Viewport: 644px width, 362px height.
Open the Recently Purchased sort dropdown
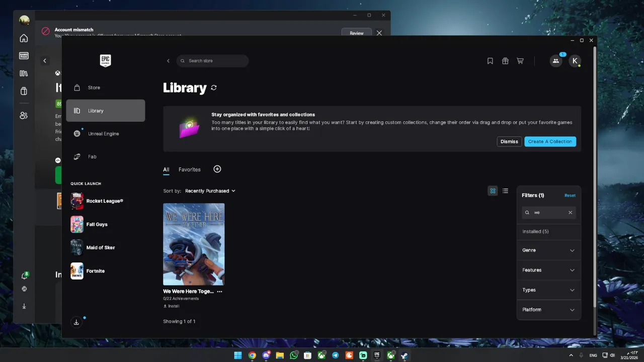[210, 191]
